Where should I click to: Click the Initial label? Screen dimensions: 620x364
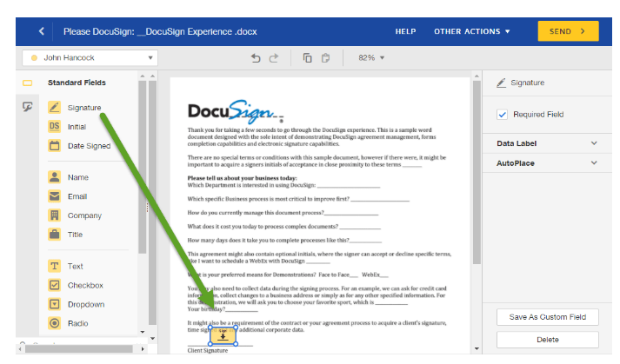[x=77, y=127]
